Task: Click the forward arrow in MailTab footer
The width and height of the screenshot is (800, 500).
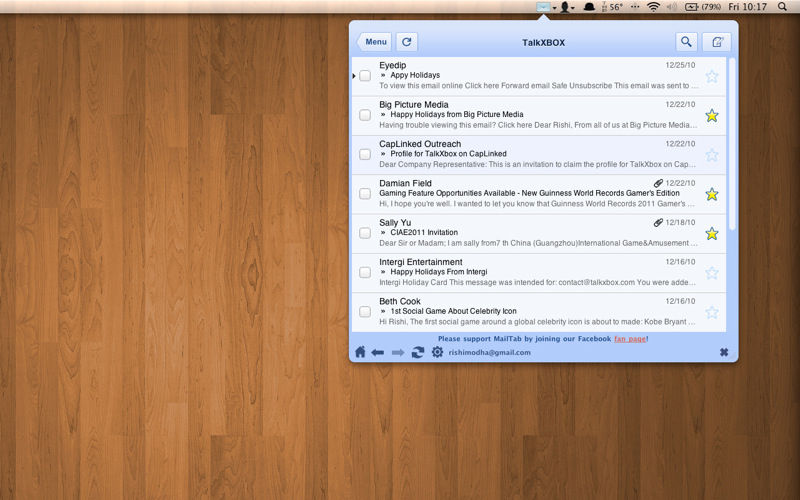Action: coord(398,353)
